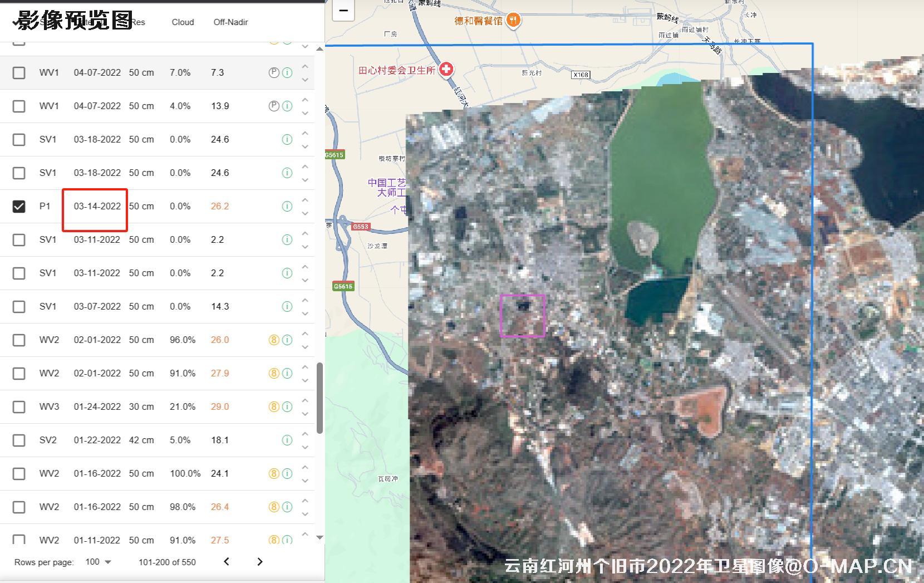Click info icon on SV1 03-07-2022 row
Screen dimensions: 924x583
point(287,307)
